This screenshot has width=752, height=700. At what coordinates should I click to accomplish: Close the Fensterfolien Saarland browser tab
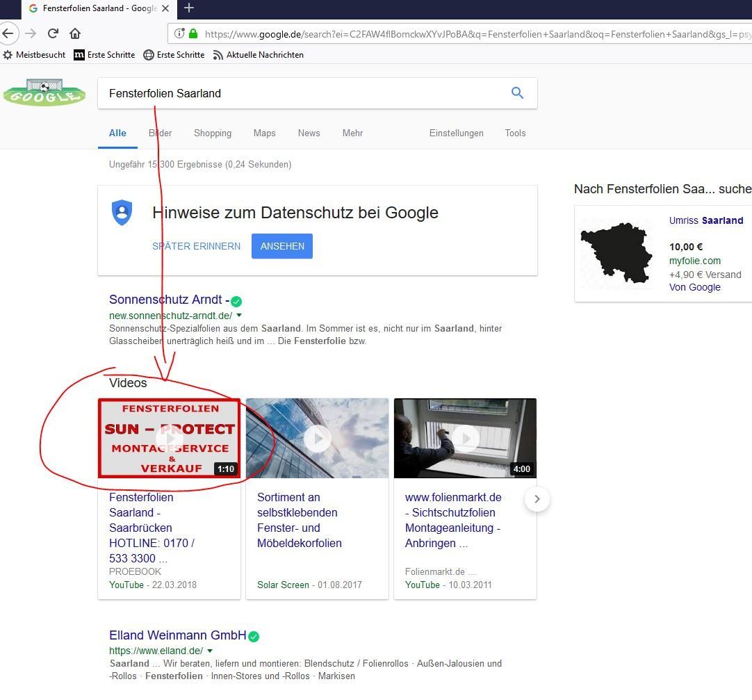[x=165, y=8]
